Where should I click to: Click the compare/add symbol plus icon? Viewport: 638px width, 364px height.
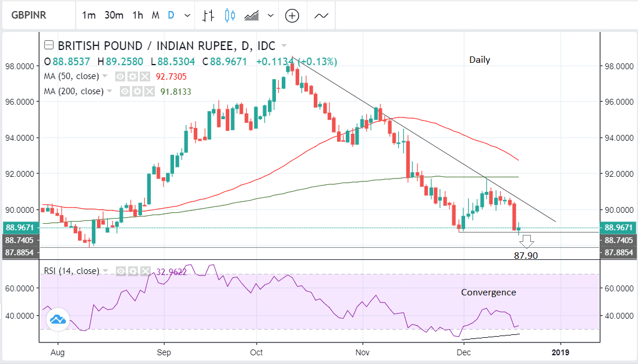tap(292, 16)
